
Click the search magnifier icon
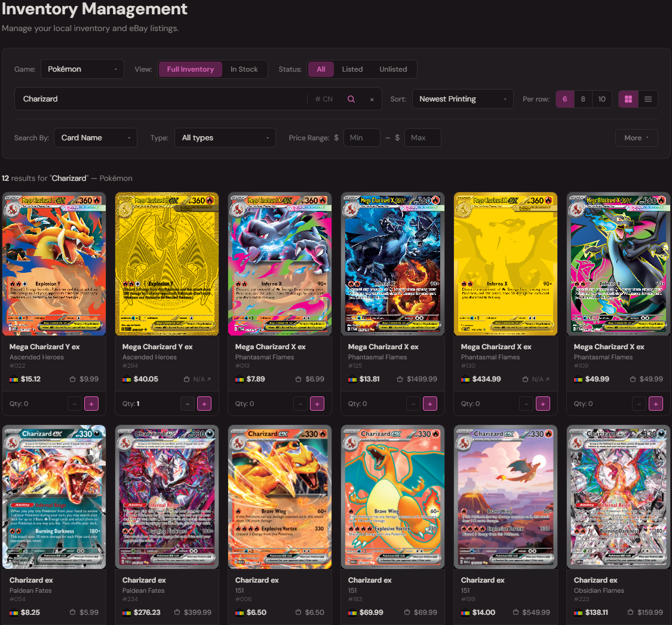click(x=351, y=99)
